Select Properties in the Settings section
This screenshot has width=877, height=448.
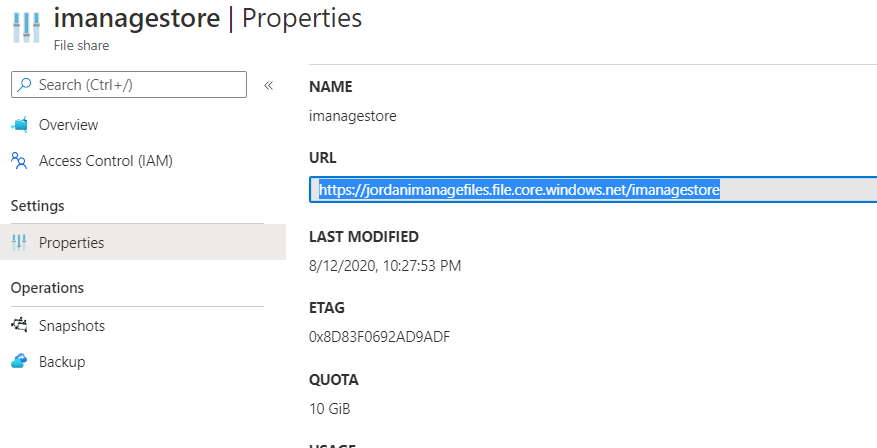[71, 243]
